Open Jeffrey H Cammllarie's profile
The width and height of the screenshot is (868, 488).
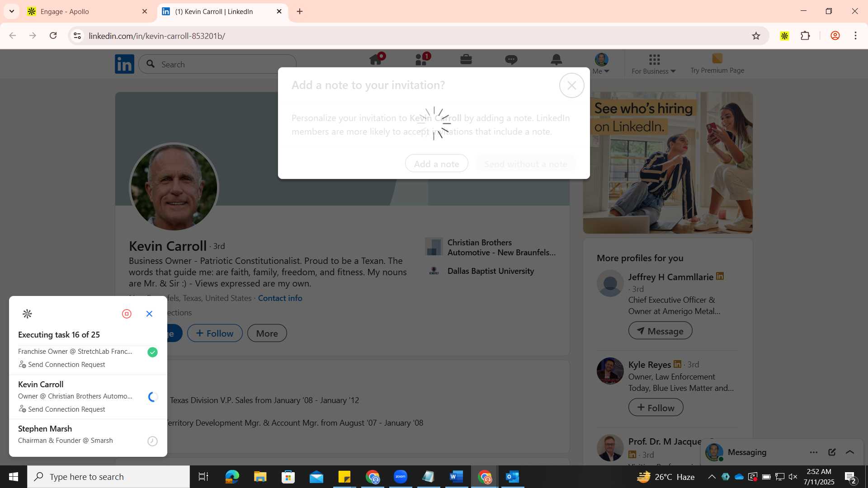tap(671, 277)
